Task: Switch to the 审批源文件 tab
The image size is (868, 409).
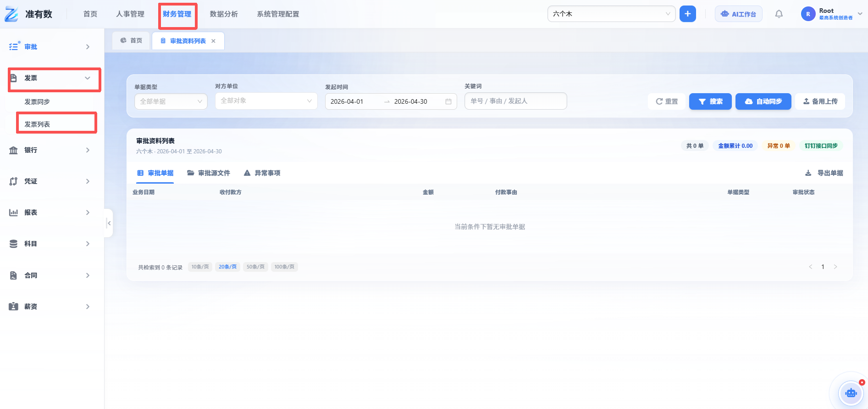Action: [x=209, y=173]
